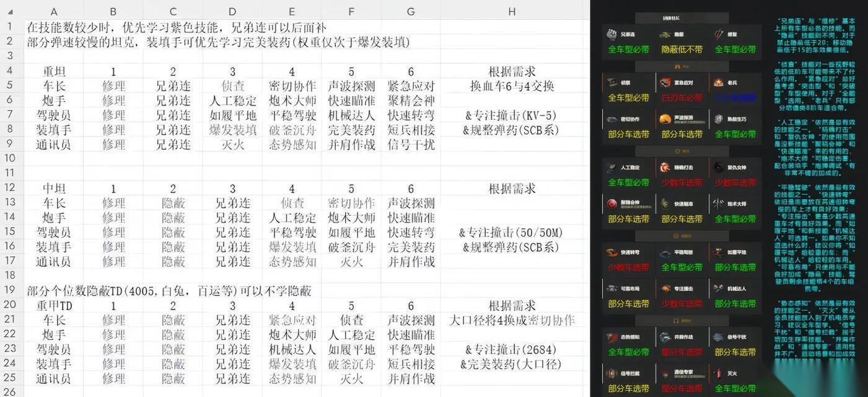Viewport: 868px width, 397px height.
Task: Select the 快速转弯 skill icon
Action: [x=612, y=252]
